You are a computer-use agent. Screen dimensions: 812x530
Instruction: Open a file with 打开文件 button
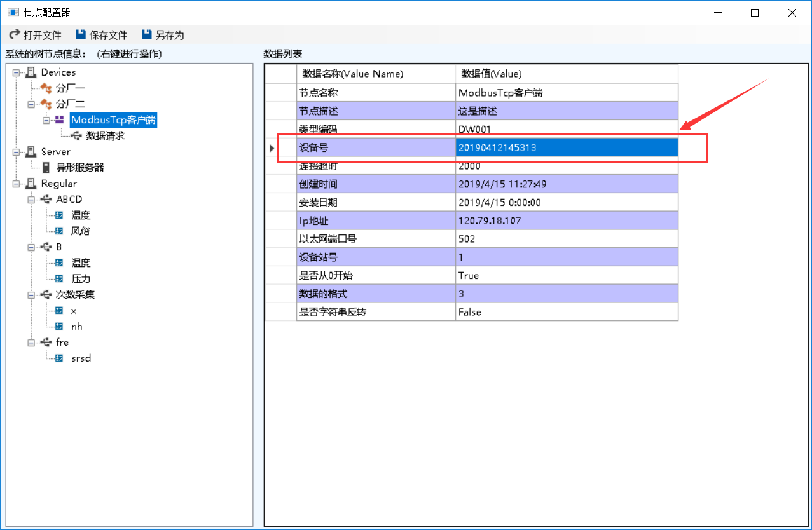pos(35,35)
